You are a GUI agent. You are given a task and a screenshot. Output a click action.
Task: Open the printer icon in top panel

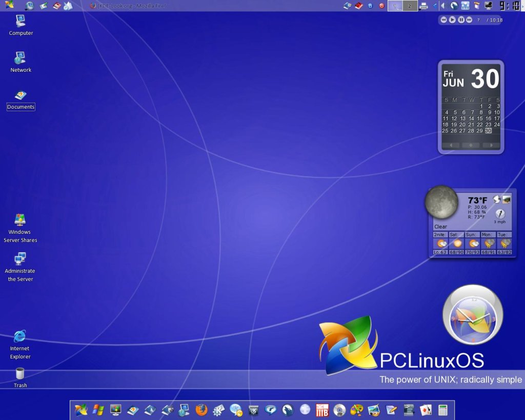pyautogui.click(x=423, y=6)
